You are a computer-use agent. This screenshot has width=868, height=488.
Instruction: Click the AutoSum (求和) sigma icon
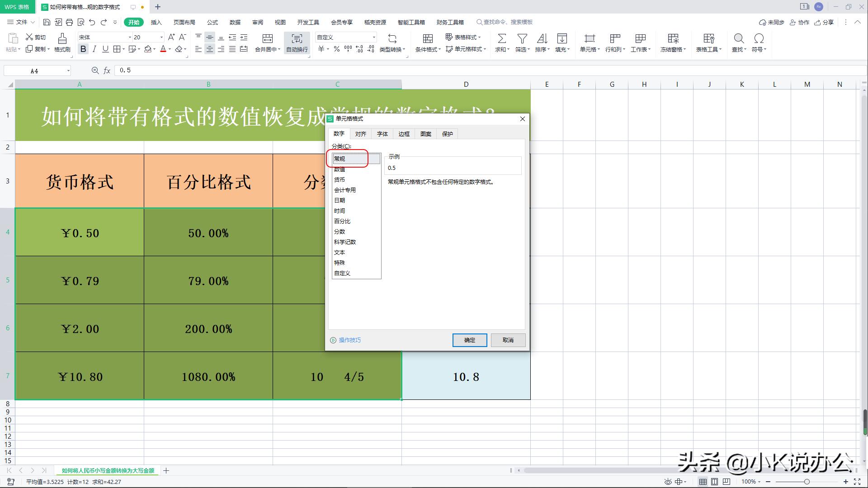click(x=501, y=39)
